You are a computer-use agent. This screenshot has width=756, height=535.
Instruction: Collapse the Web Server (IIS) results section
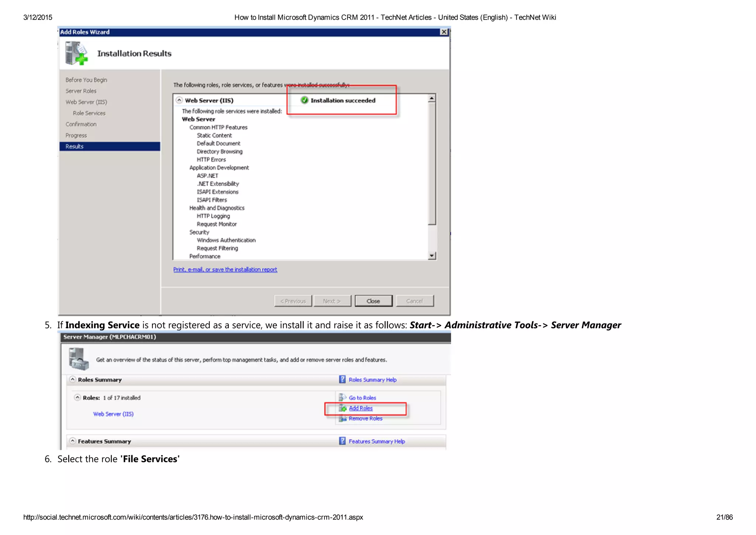tap(179, 100)
